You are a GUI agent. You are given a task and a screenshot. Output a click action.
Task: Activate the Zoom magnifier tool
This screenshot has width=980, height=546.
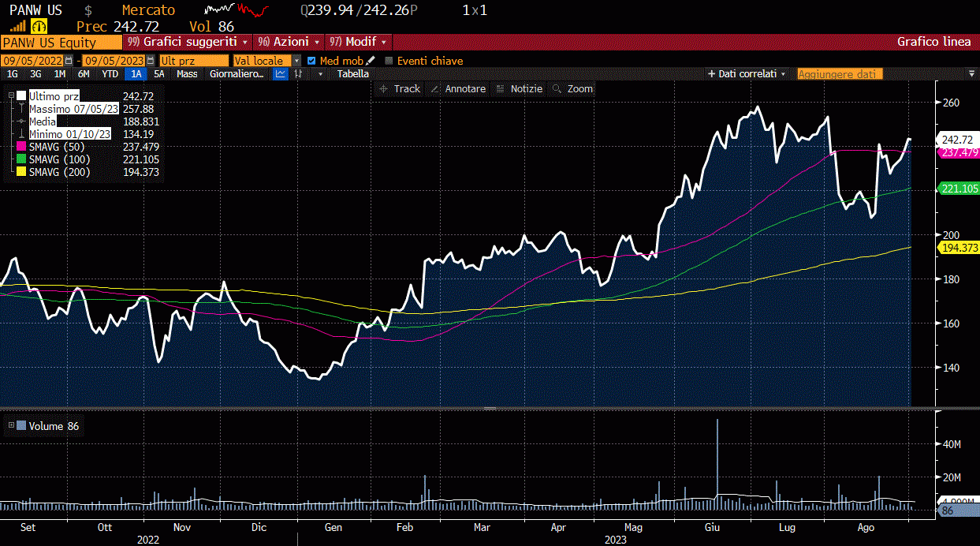pos(573,89)
